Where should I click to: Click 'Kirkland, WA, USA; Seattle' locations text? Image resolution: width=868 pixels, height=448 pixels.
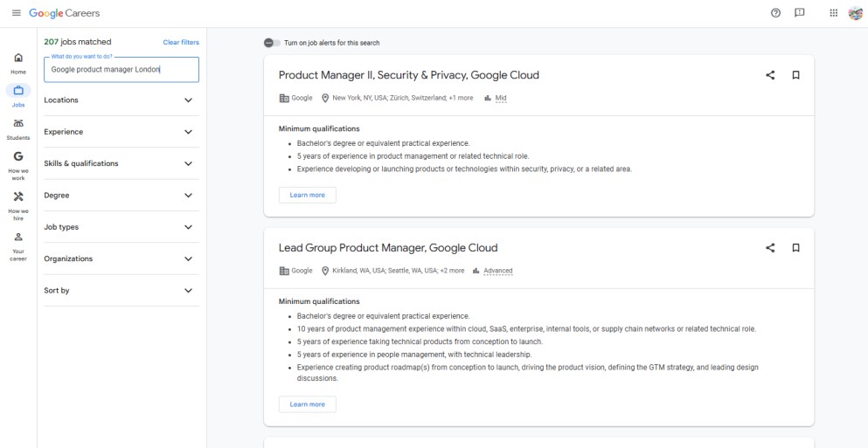pyautogui.click(x=398, y=271)
